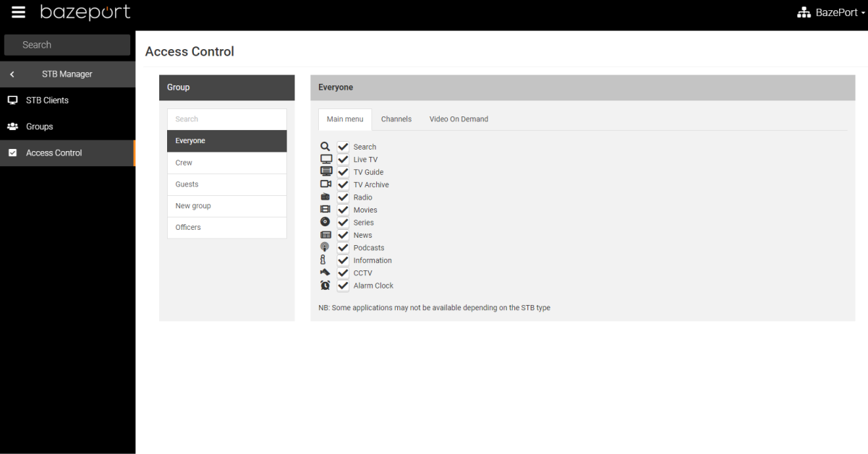Click the Groups people icon
Viewport: 868px width, 454px height.
(12, 127)
